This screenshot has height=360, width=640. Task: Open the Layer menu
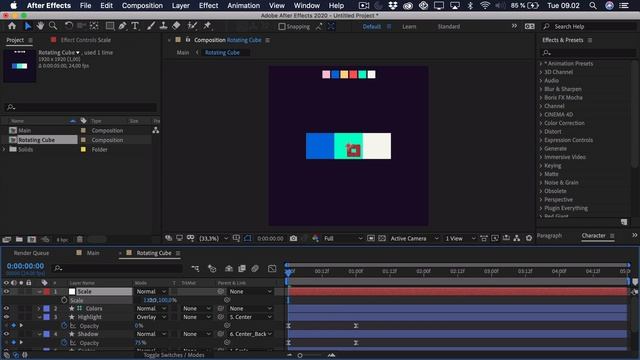click(x=180, y=6)
